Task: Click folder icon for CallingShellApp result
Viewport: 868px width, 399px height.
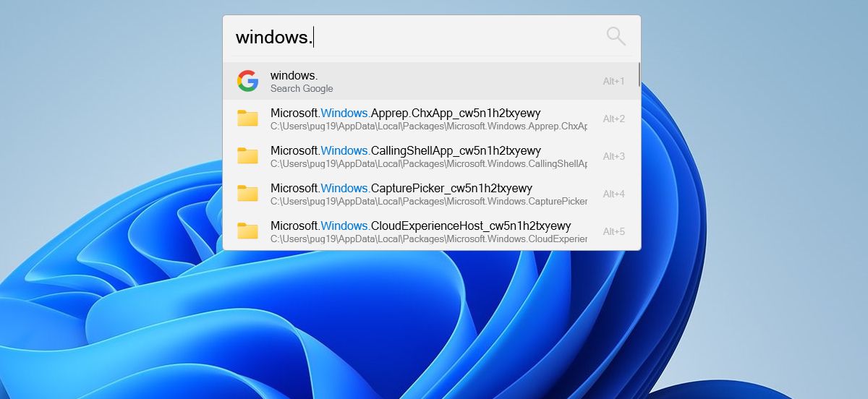Action: tap(248, 156)
